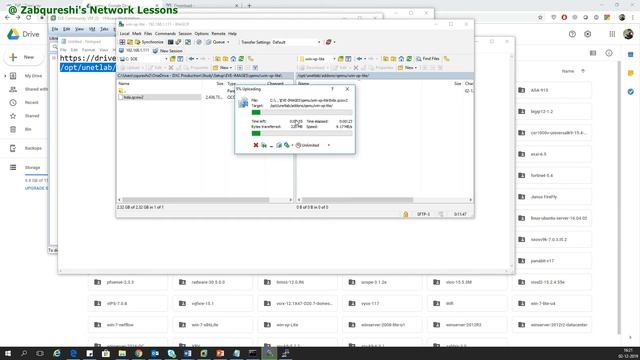
Task: Click Windows Start button on taskbar
Action: (x=8, y=353)
